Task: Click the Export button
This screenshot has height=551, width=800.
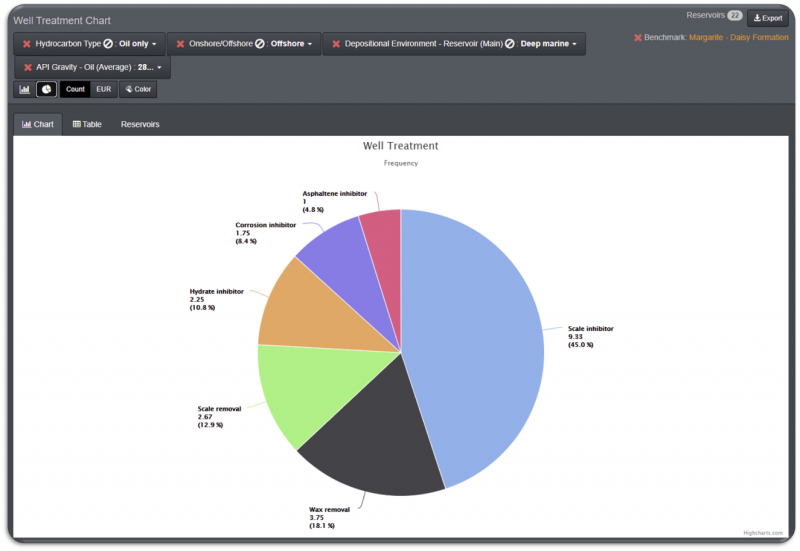Action: (x=768, y=18)
